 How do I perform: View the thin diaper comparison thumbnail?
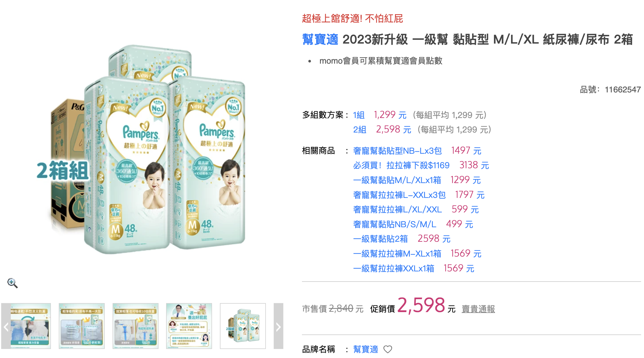point(82,326)
